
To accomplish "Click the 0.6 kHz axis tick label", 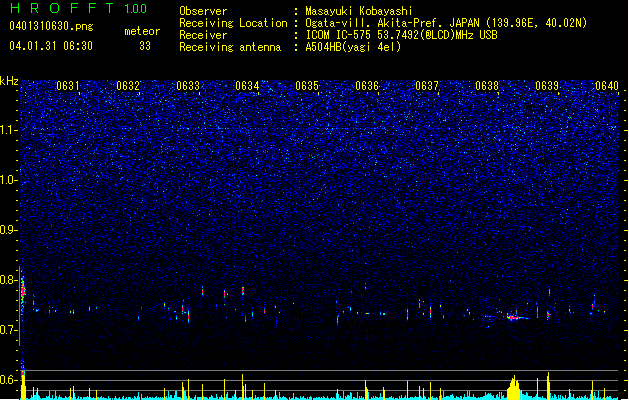I will click(x=7, y=380).
